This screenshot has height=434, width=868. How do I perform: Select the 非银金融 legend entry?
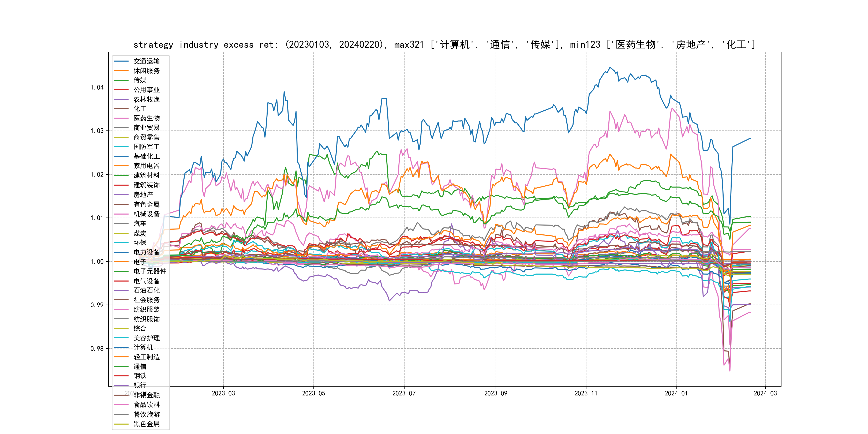pyautogui.click(x=146, y=395)
